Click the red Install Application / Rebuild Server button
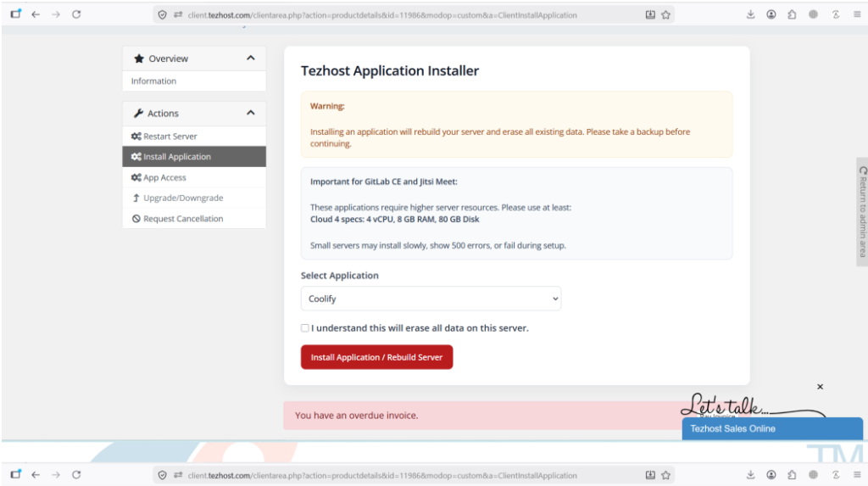The width and height of the screenshot is (868, 486). [x=377, y=357]
